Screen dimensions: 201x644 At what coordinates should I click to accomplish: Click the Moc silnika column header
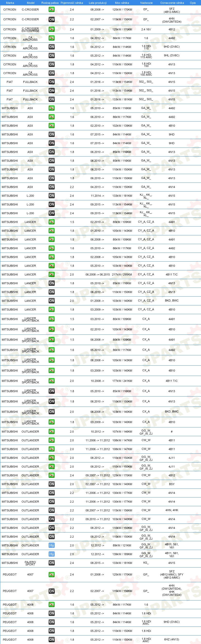click(122, 3)
